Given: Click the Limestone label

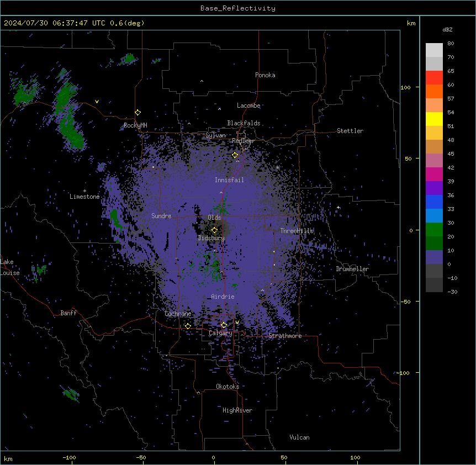Looking at the screenshot, I should pos(84,197).
